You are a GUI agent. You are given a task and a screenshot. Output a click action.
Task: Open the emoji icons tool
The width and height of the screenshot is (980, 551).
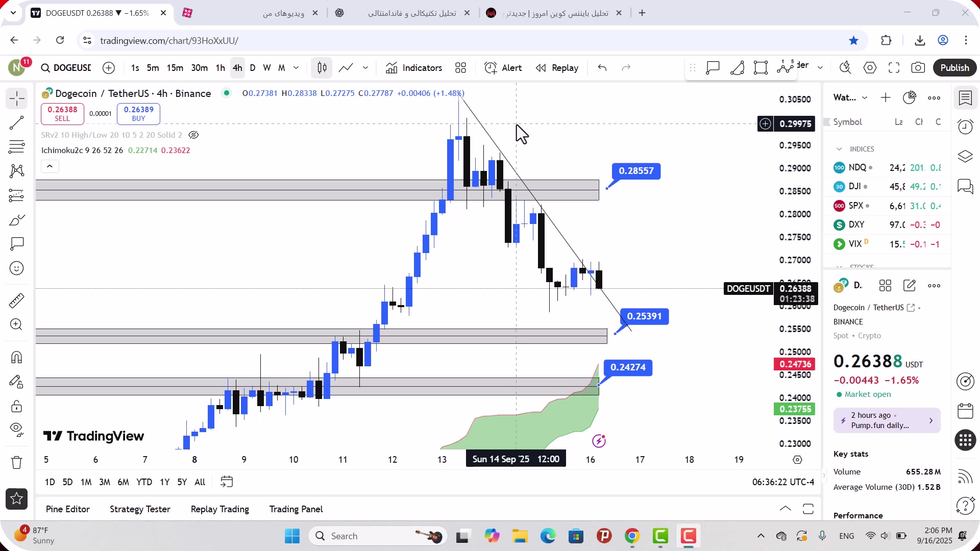point(17,268)
